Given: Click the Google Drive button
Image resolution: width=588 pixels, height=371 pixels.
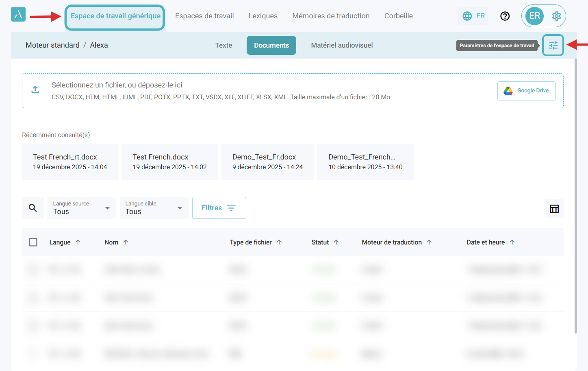Looking at the screenshot, I should point(526,90).
